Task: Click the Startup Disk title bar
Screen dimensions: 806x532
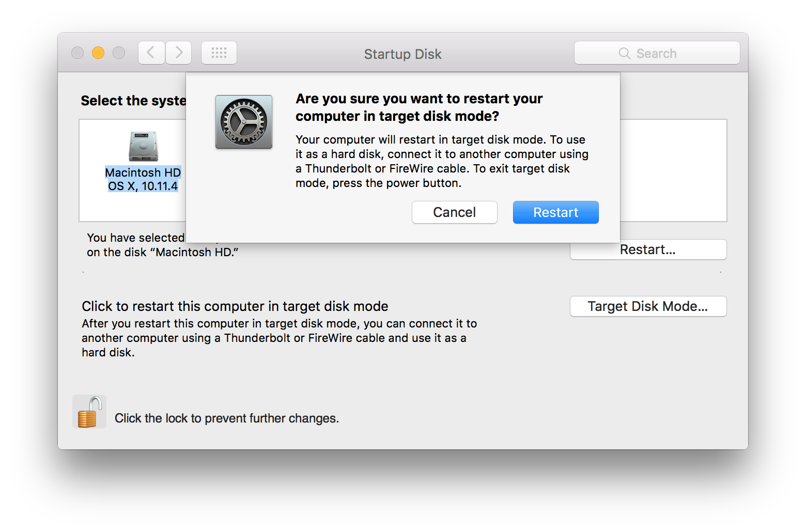Action: coord(402,54)
